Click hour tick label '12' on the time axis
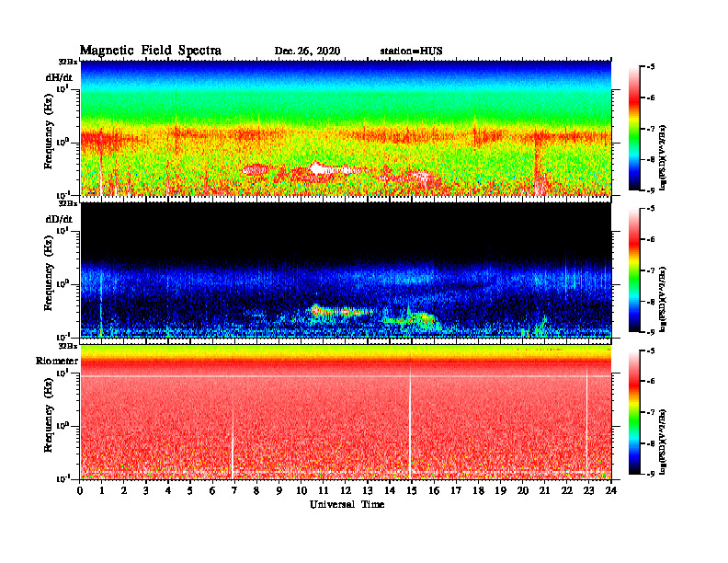Screen dimensions: 728x563 346,490
